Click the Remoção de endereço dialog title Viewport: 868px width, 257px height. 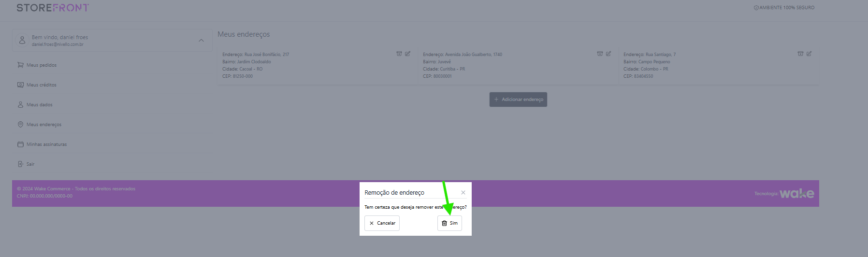click(394, 193)
